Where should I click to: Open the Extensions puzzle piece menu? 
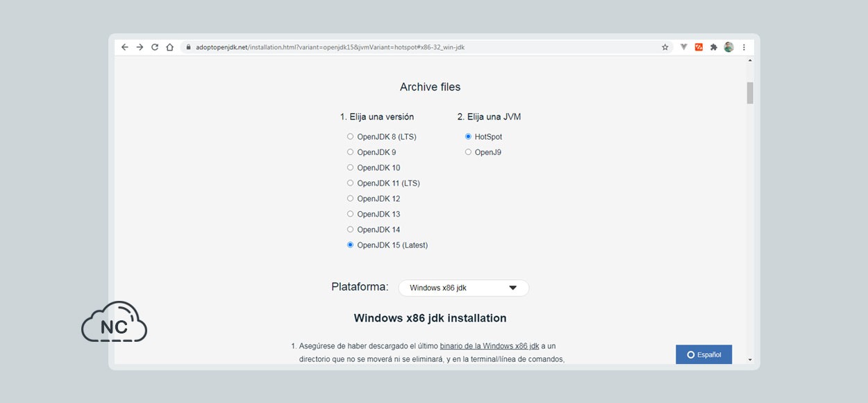coord(713,47)
